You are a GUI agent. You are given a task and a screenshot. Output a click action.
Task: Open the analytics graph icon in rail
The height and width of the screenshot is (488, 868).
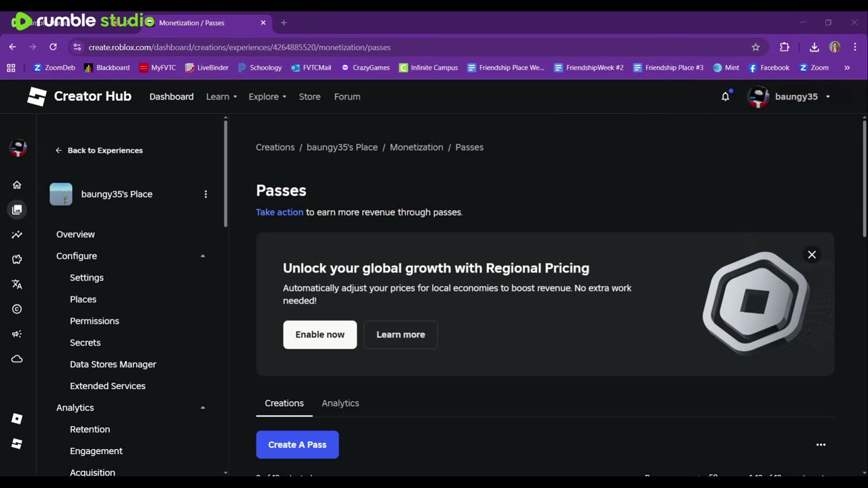tap(17, 235)
